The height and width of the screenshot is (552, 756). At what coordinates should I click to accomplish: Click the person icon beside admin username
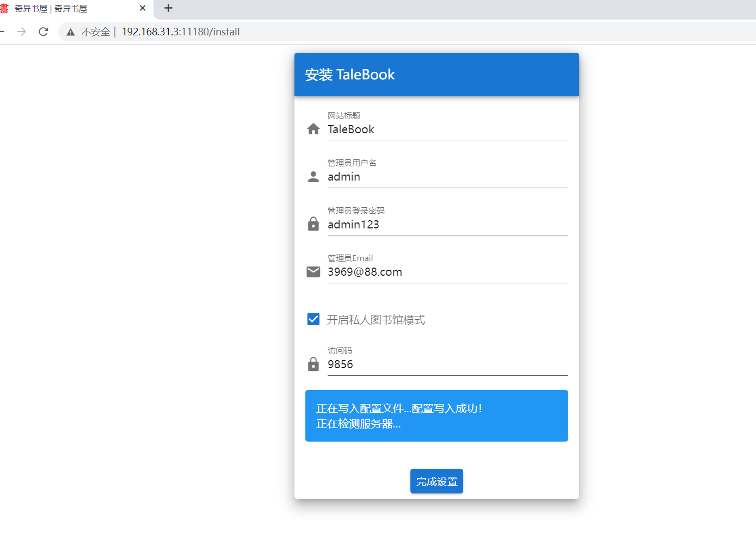[313, 177]
